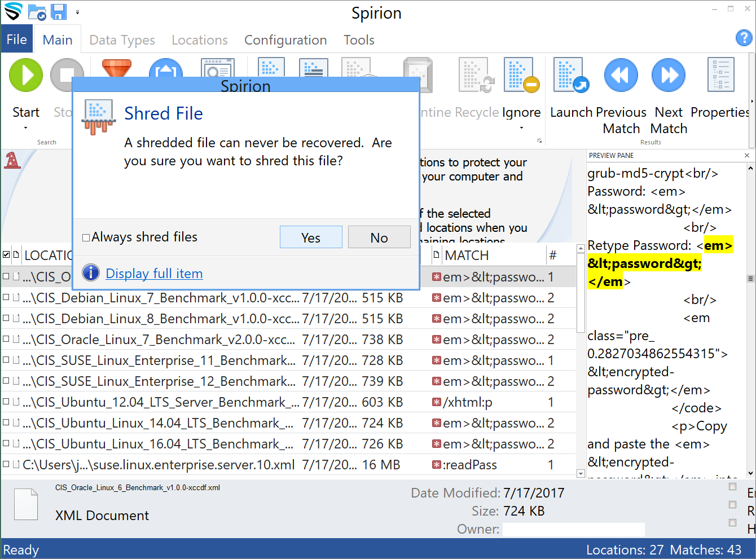Click the red match icon in SUSE_Linux_Enterprise_11 row
Viewport: 756px width, 559px height.
coord(436,360)
